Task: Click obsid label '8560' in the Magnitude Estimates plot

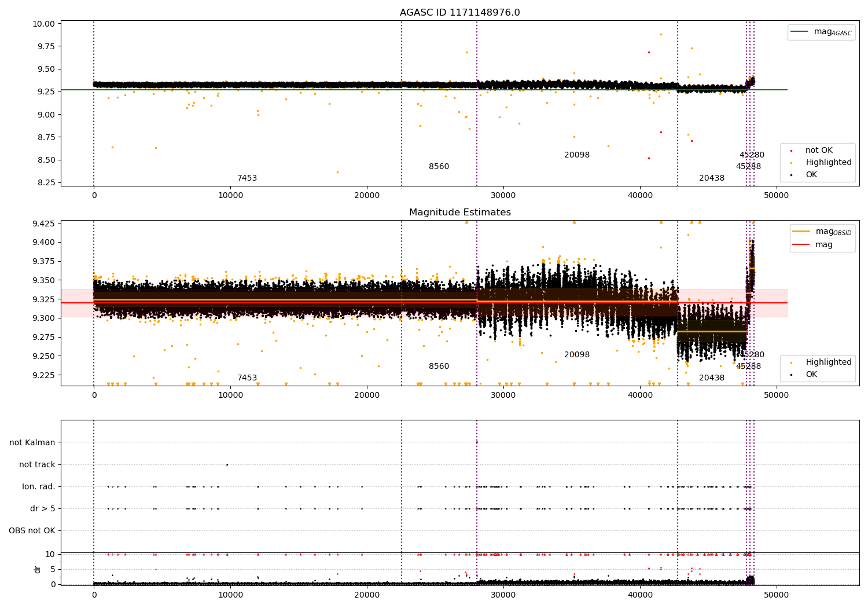Action: click(439, 367)
